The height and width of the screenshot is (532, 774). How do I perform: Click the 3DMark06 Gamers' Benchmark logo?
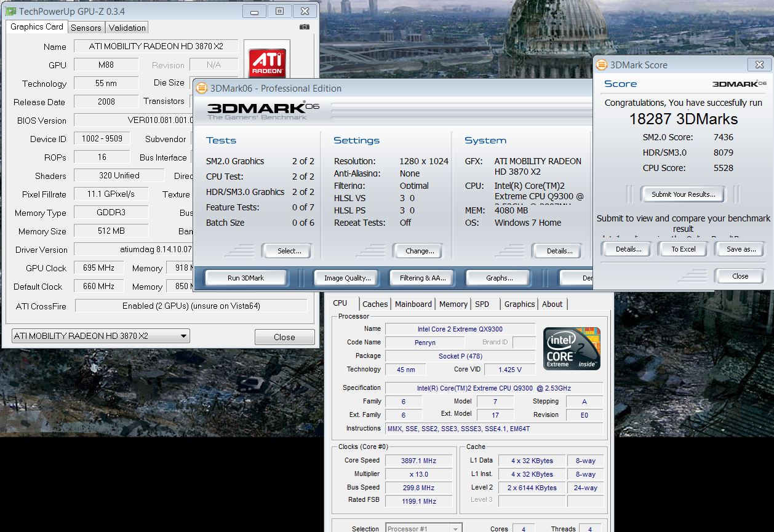263,109
